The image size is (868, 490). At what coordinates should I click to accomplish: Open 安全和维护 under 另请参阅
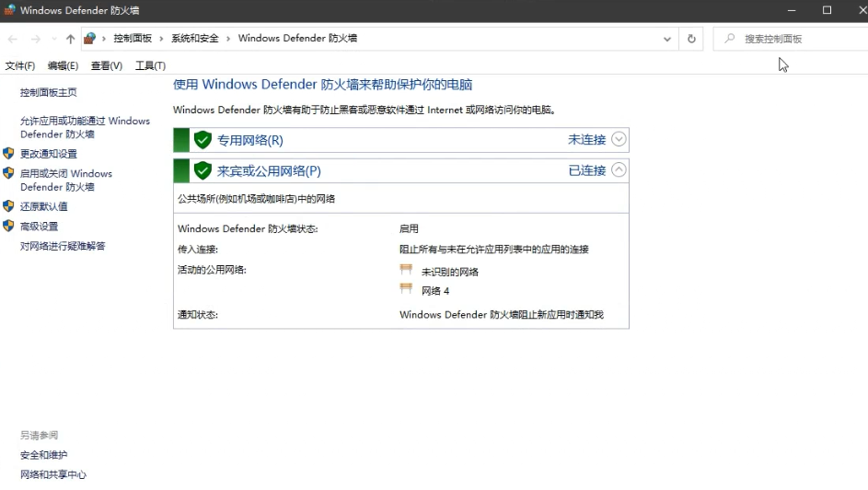(44, 455)
